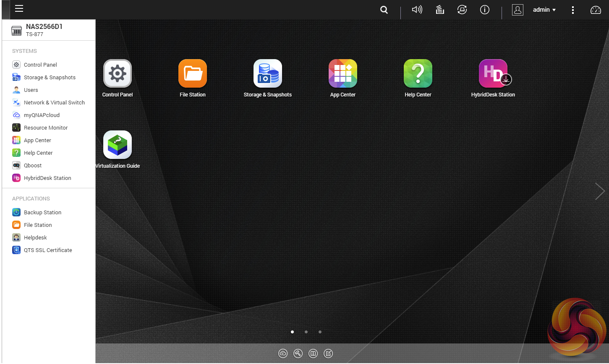Switch to the second desktop page dot
Image resolution: width=609 pixels, height=364 pixels.
coord(306,332)
